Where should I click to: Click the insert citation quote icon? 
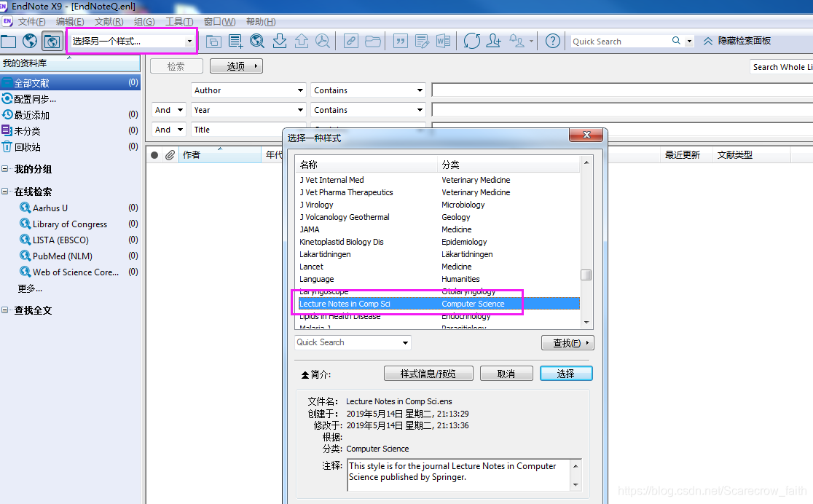[x=400, y=41]
